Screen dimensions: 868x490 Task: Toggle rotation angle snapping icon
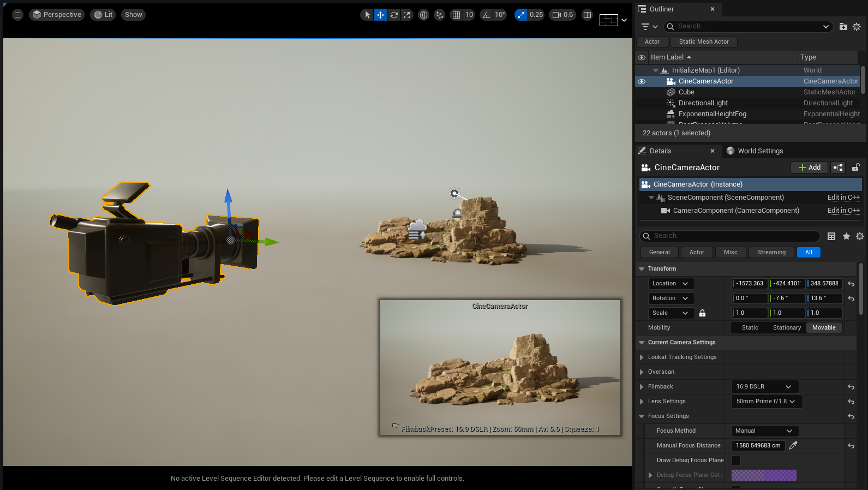click(486, 15)
